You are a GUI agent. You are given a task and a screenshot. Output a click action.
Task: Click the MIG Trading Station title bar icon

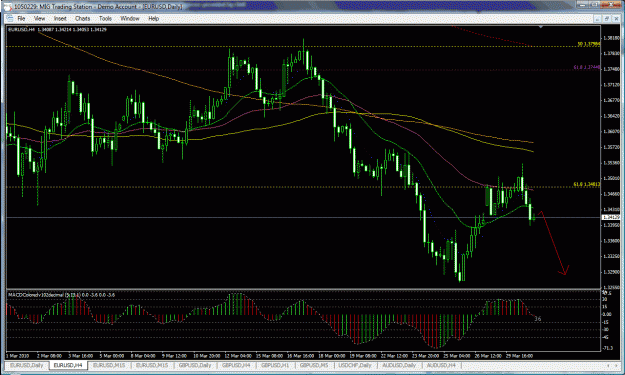tap(8, 6)
